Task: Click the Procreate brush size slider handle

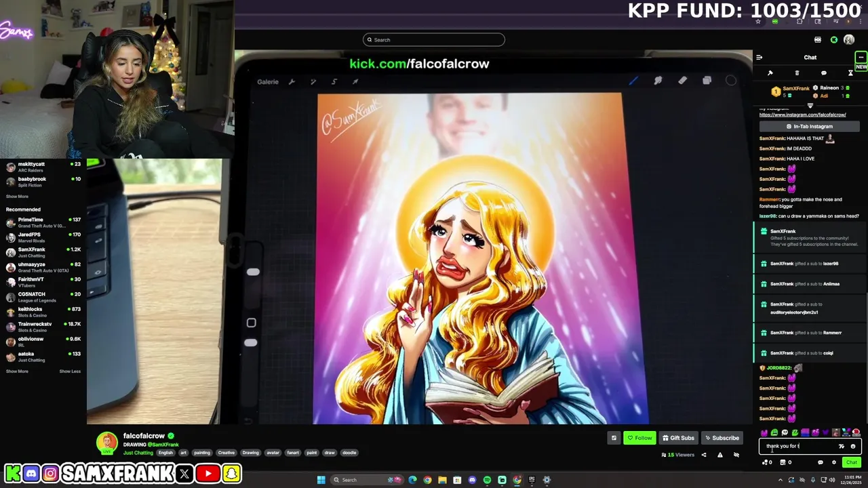Action: click(x=253, y=272)
